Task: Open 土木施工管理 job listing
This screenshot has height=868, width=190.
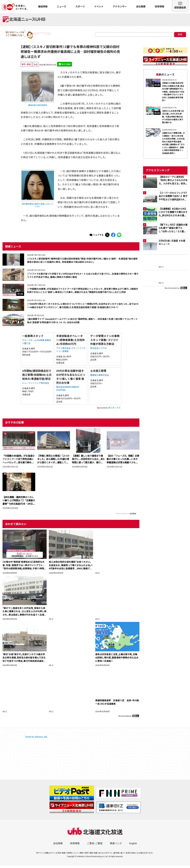Action: pos(105,386)
